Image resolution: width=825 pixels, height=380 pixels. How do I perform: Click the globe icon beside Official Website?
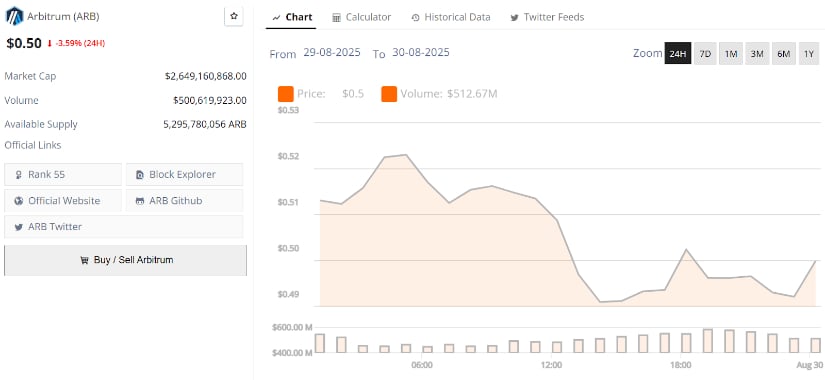coord(19,201)
